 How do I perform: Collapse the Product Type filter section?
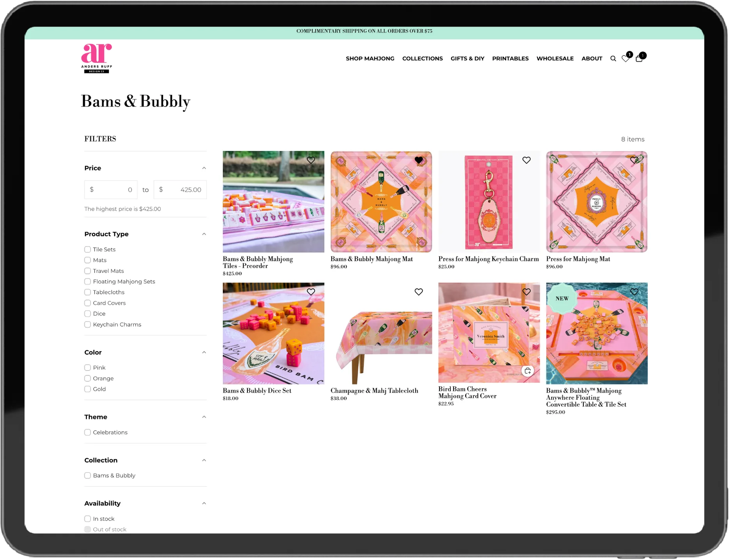tap(204, 234)
